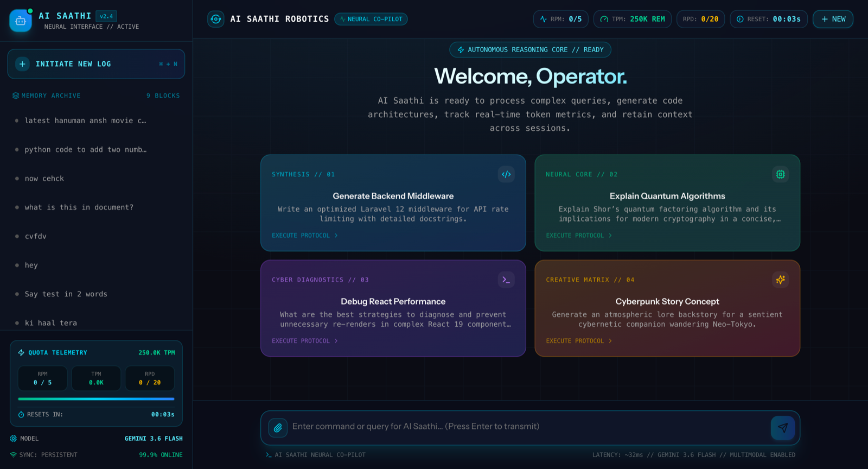Click the 'SYNTHESIS // 01' card label
This screenshot has width=868, height=469.
click(x=303, y=174)
